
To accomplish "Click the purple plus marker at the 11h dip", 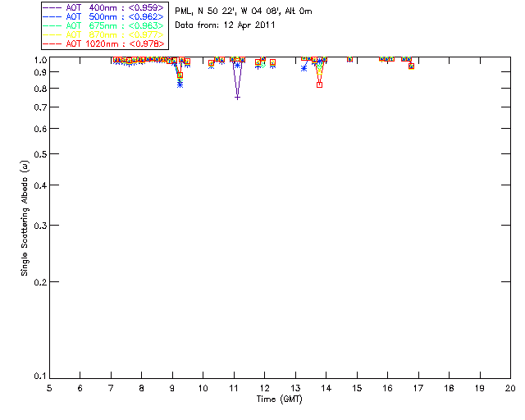I will click(x=237, y=98).
